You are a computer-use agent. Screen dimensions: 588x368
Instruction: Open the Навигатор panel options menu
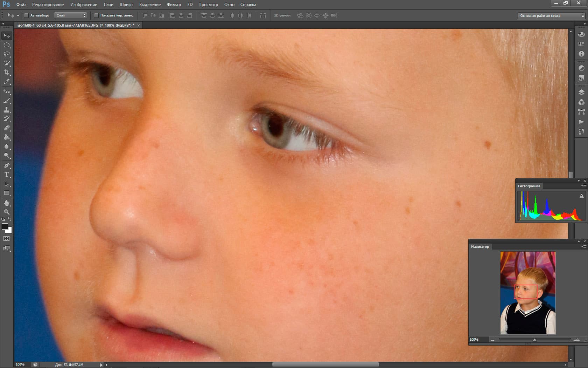(583, 247)
